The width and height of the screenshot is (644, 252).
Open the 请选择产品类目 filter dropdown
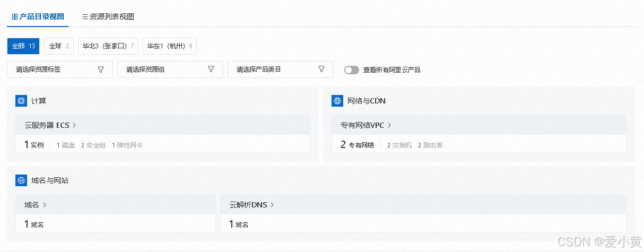coord(281,69)
